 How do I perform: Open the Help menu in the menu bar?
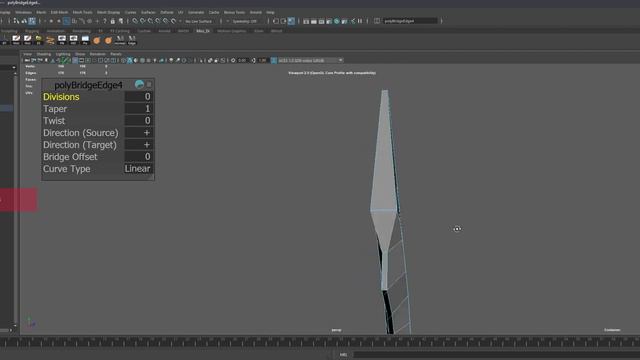click(270, 12)
